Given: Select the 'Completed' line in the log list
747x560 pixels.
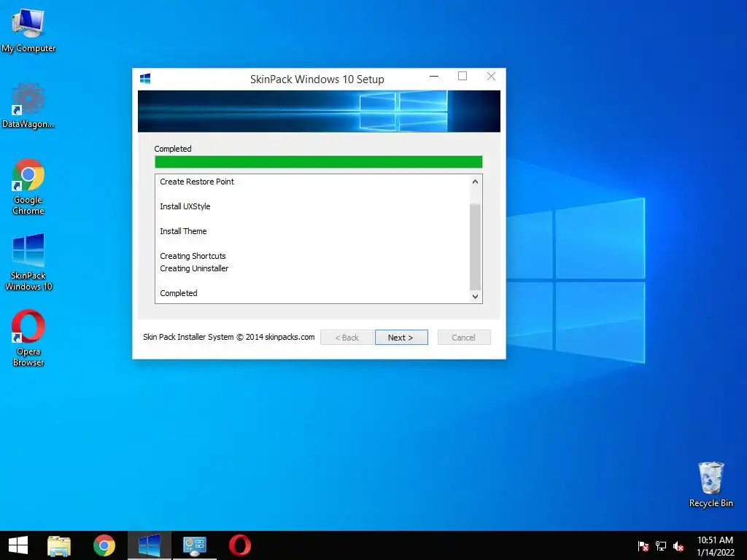Looking at the screenshot, I should point(178,293).
